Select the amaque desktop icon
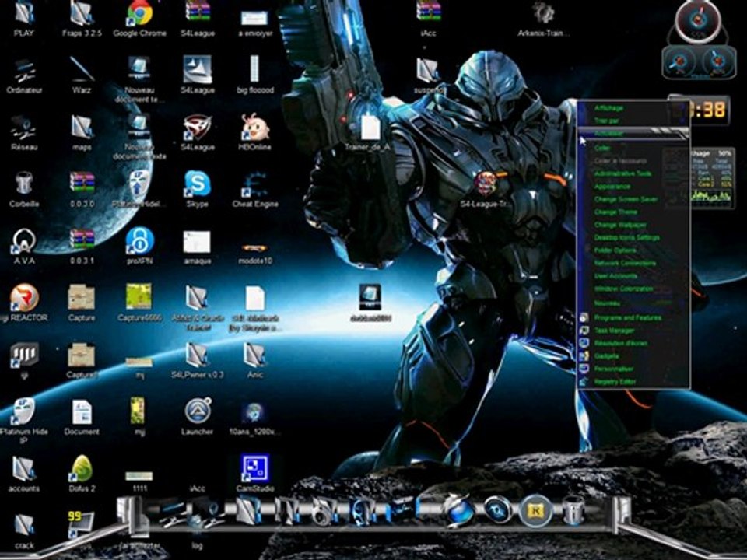 tap(197, 247)
